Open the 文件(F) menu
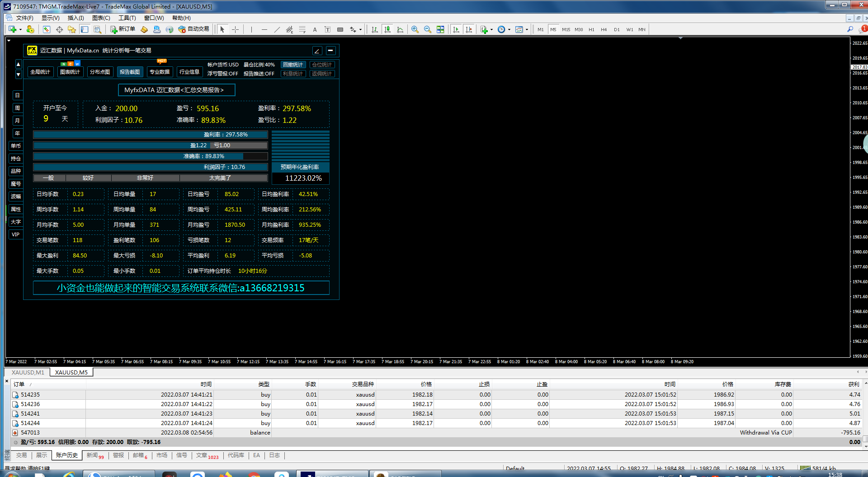Viewport: 868px width, 477px height. tap(25, 18)
